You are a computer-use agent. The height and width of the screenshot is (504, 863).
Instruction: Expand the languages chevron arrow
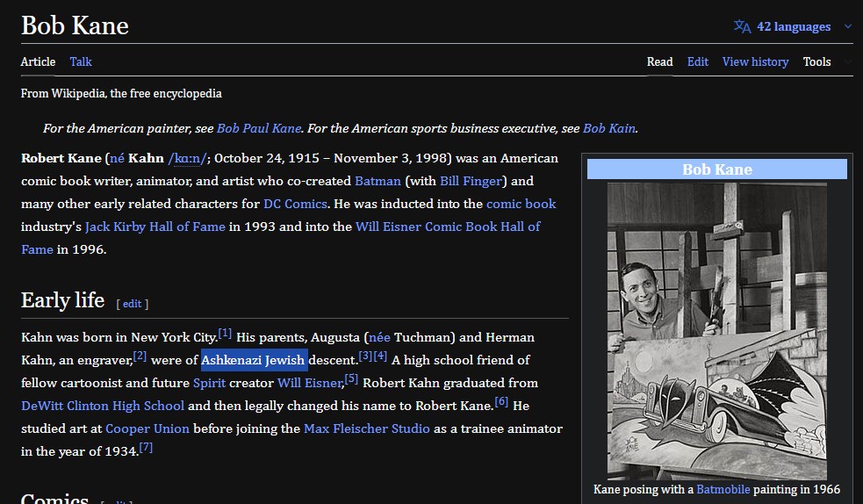tap(847, 26)
